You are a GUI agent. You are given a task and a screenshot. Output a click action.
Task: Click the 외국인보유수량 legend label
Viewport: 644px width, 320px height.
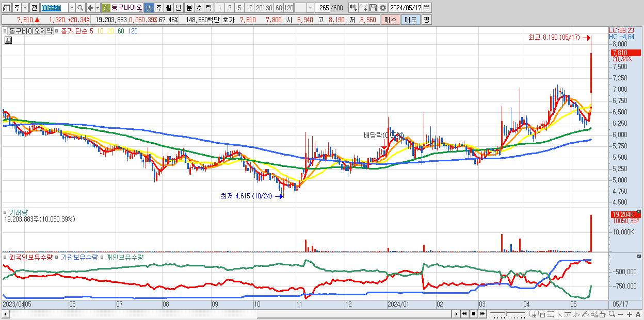[x=31, y=257]
